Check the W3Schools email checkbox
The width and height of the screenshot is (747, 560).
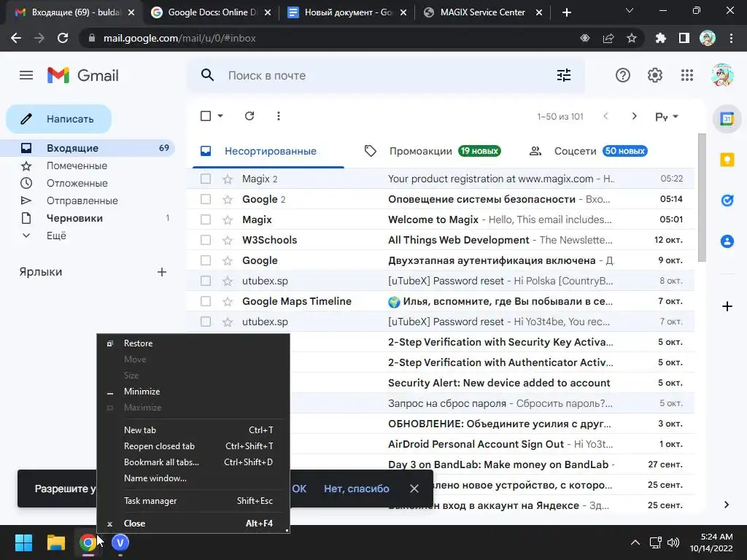coord(206,240)
